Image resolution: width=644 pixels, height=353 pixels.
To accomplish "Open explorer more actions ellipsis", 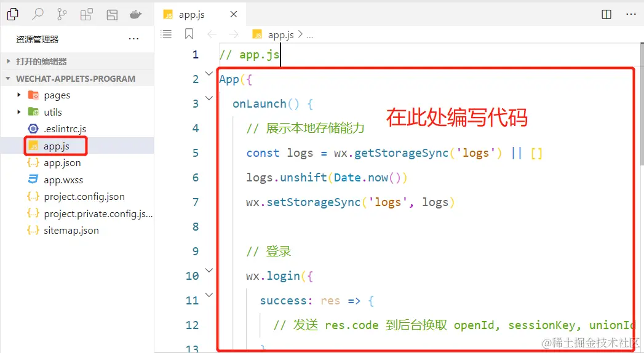I will coord(133,39).
